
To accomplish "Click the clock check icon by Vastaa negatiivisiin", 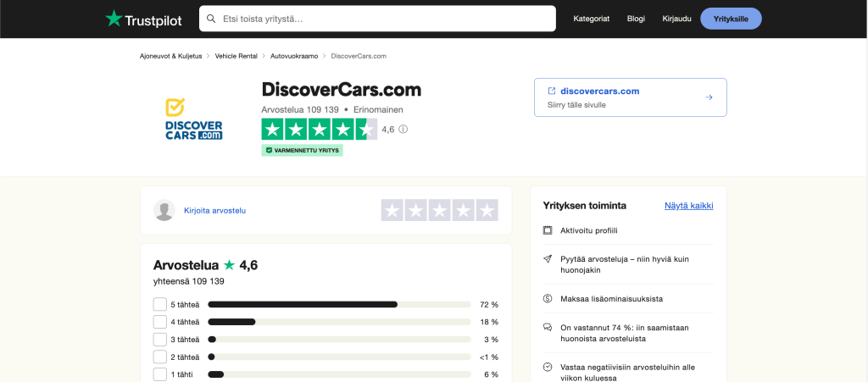I will click(548, 367).
